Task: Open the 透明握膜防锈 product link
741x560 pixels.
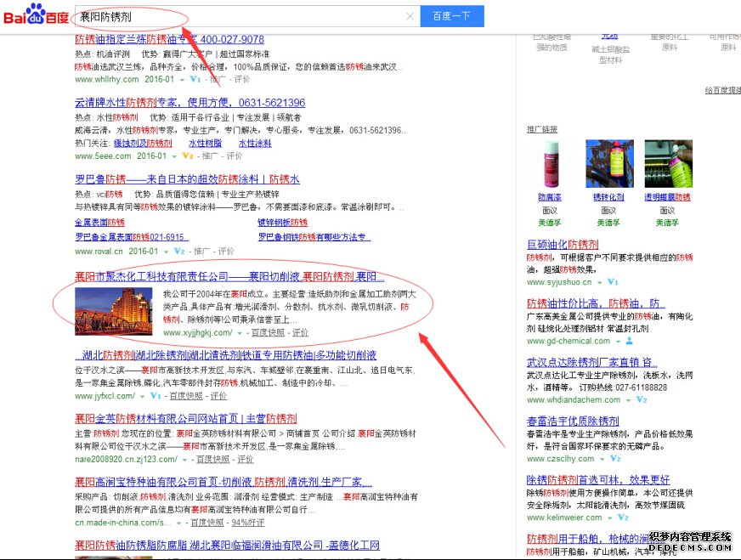Action: click(667, 197)
